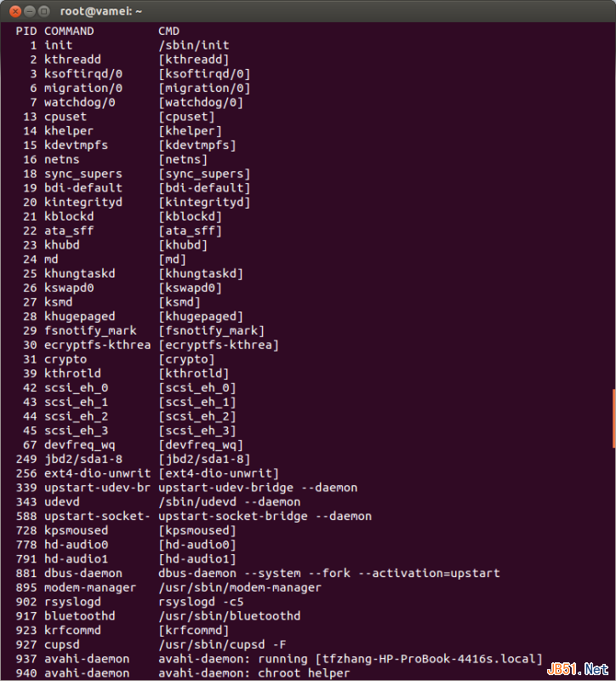Image resolution: width=616 pixels, height=681 pixels.
Task: Click the [kthreadd] bracketed entry
Action: point(193,60)
